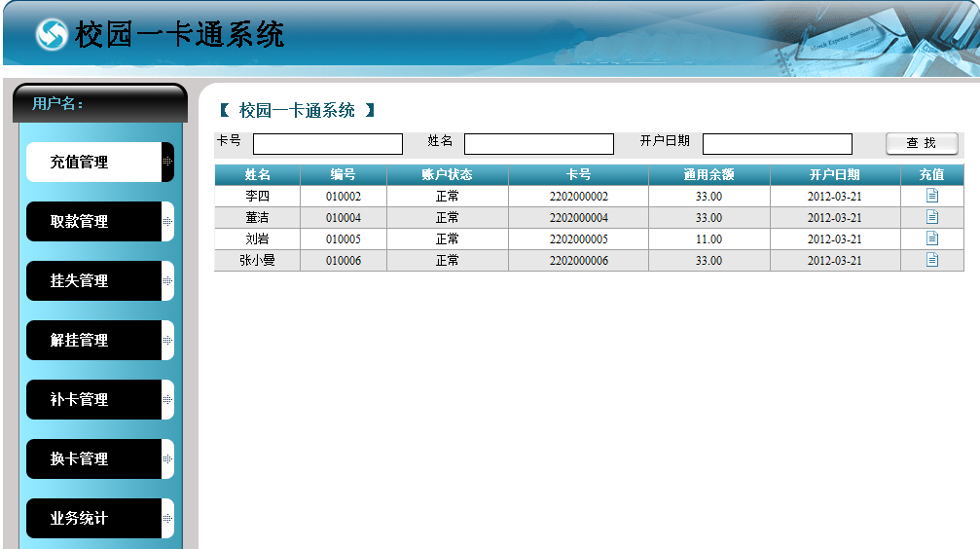The width and height of the screenshot is (980, 549).
Task: Click the arrow handle on 业务统计
Action: [167, 519]
